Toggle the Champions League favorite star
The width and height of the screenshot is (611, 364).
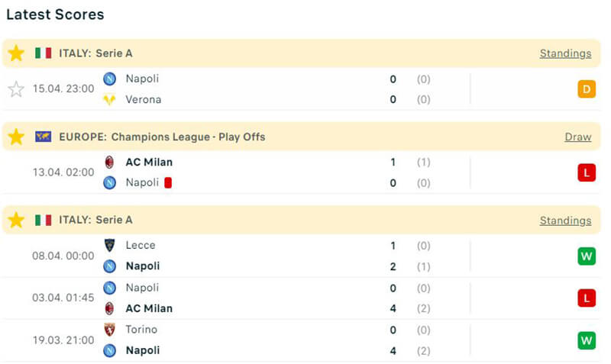(x=16, y=137)
